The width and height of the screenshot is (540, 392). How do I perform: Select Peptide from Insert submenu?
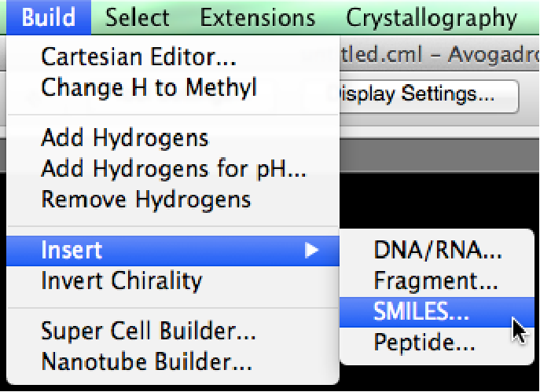(x=424, y=343)
